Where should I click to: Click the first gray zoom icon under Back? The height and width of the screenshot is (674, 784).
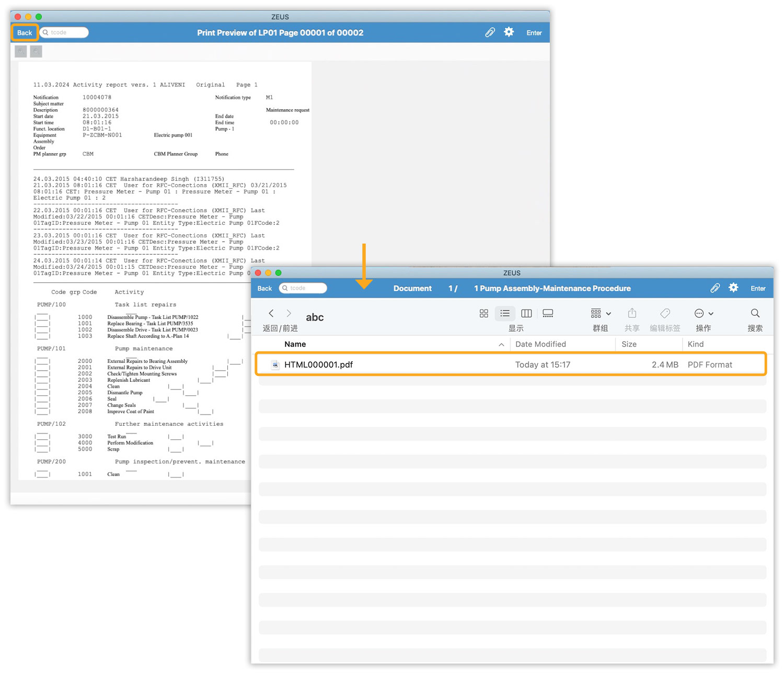(x=21, y=51)
